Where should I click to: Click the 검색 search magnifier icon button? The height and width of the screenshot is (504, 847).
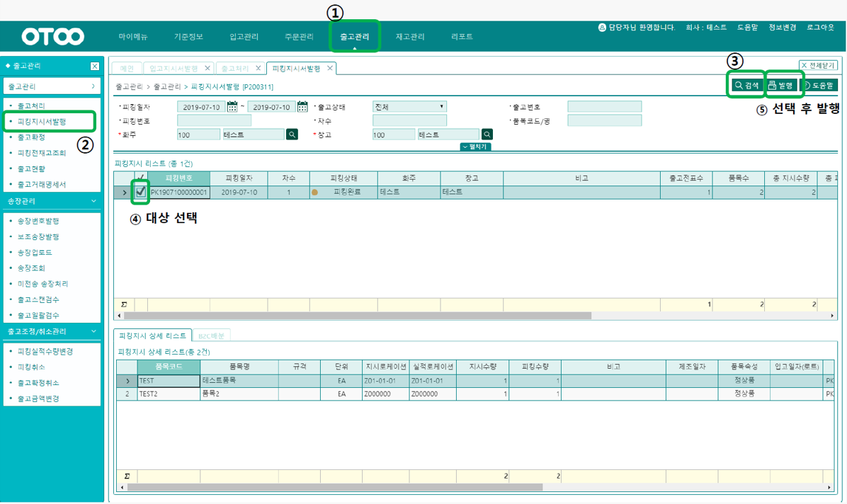pos(738,85)
